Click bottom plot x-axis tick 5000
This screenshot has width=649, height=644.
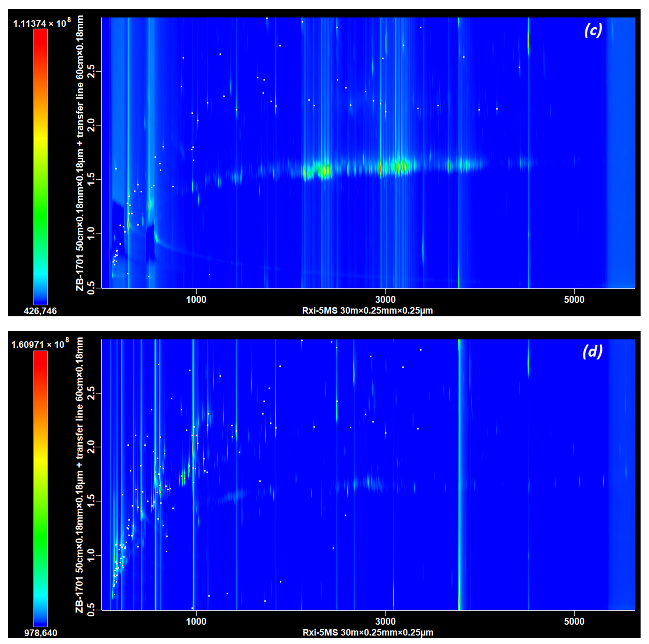pyautogui.click(x=574, y=621)
